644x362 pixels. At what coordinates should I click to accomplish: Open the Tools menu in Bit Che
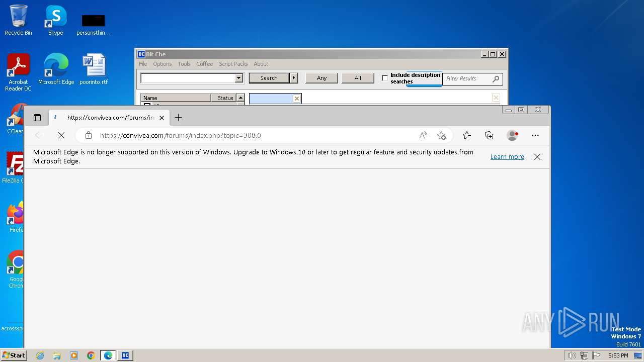[x=184, y=64]
